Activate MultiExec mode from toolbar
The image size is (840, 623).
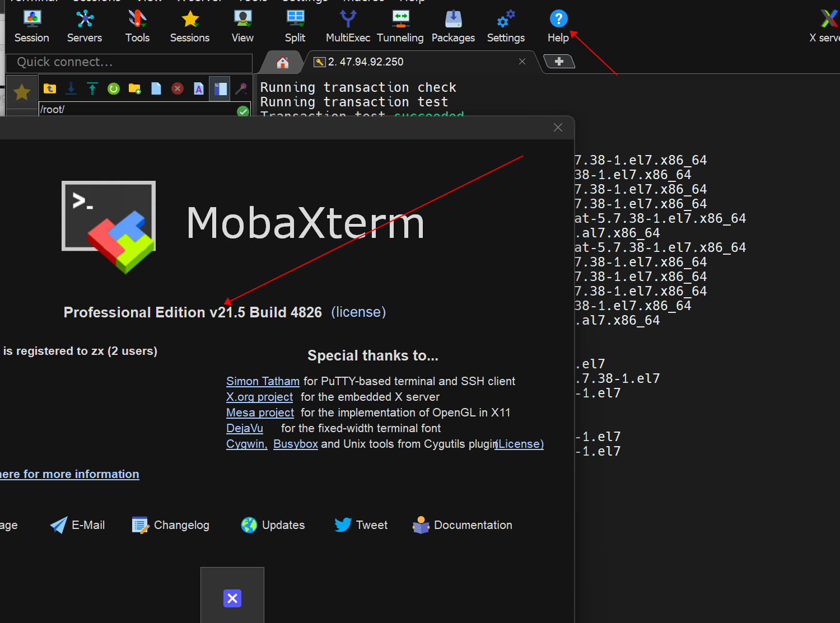click(x=348, y=26)
